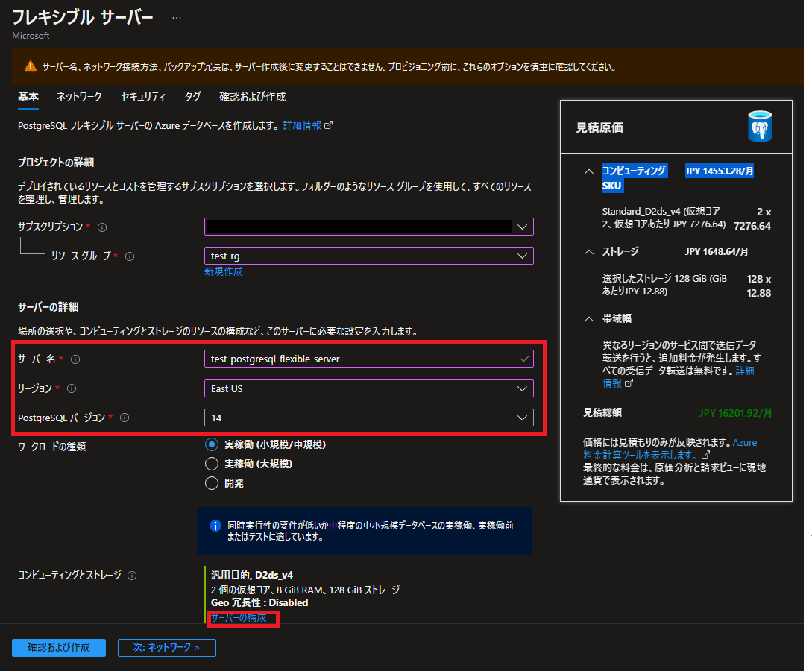Show info tooltip for リージョン
The image size is (812, 671).
click(72, 388)
